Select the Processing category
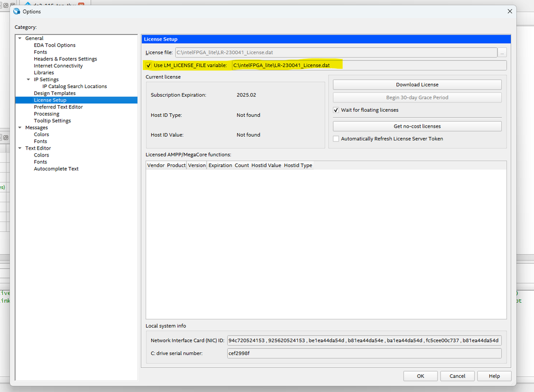This screenshot has height=392, width=534. click(x=47, y=114)
